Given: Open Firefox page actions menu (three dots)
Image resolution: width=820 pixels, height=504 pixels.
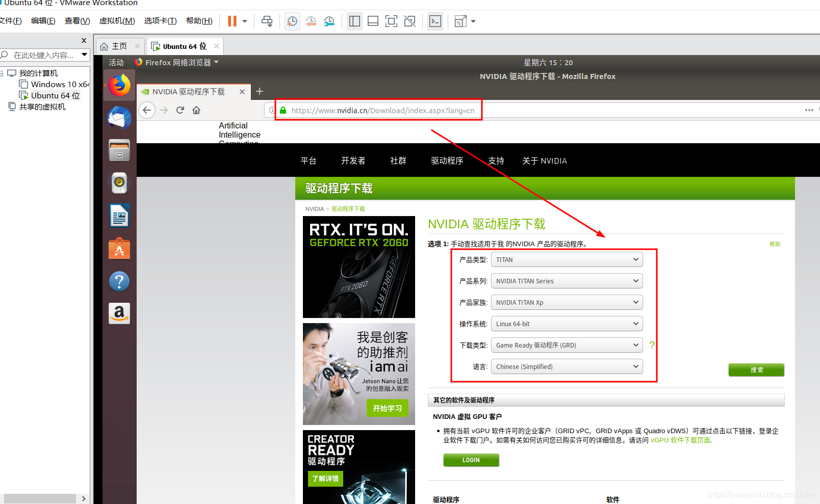Looking at the screenshot, I should [809, 110].
